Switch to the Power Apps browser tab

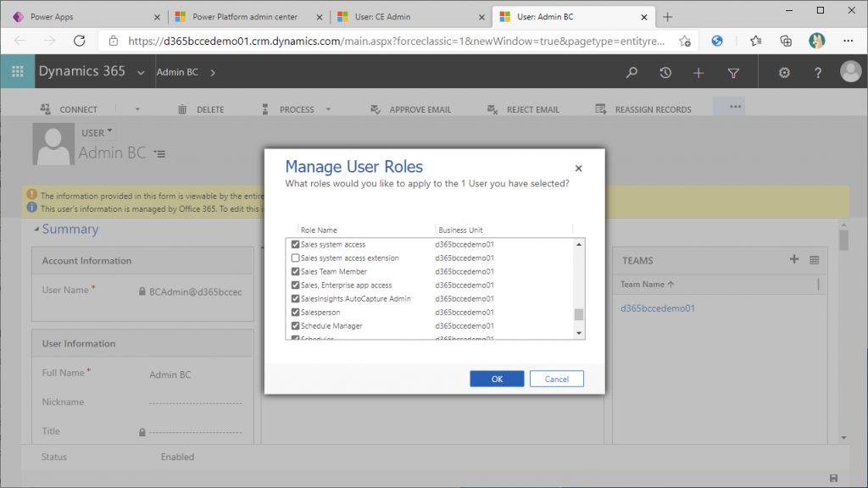(86, 17)
